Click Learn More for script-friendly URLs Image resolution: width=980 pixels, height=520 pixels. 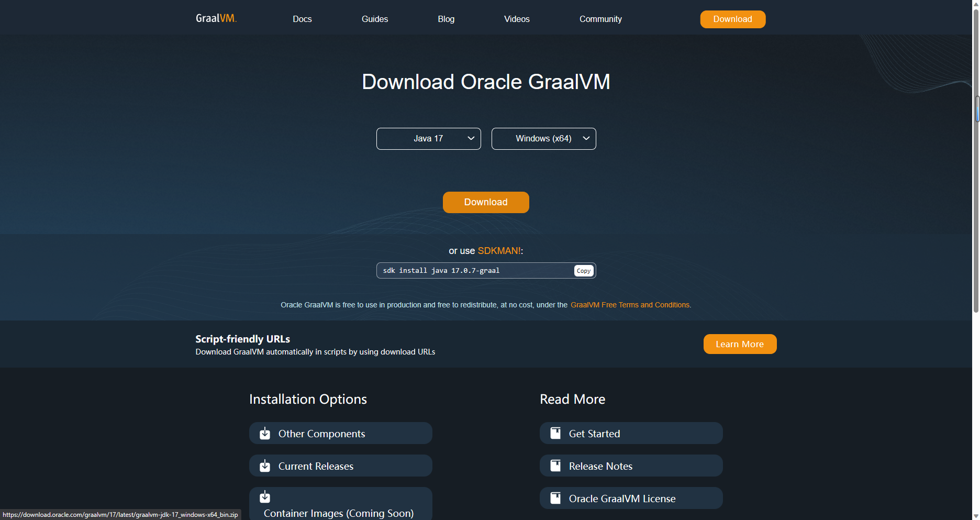click(740, 344)
